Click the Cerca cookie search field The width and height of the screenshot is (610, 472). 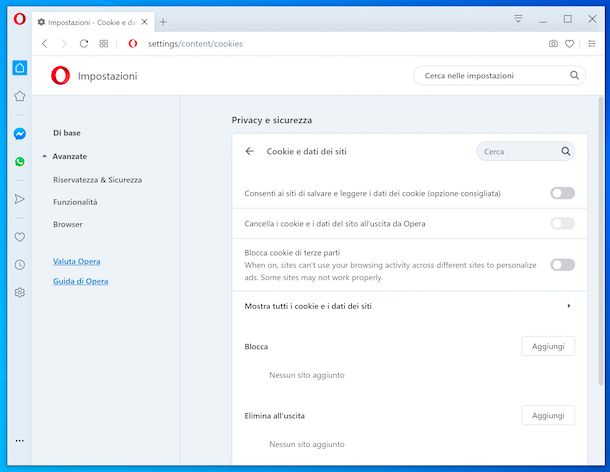pyautogui.click(x=526, y=151)
